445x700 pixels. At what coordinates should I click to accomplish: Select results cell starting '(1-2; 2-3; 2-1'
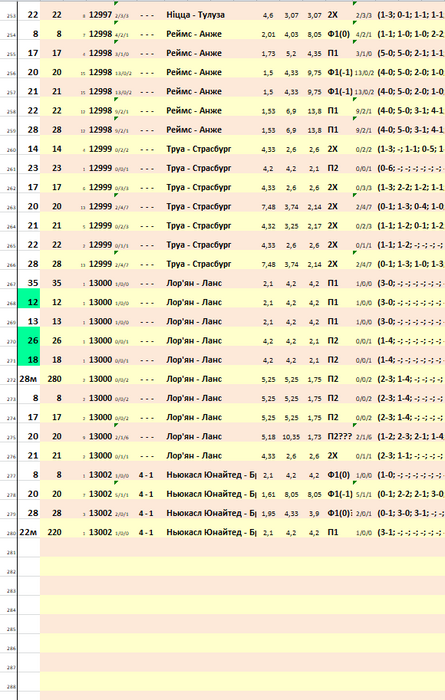(x=411, y=437)
